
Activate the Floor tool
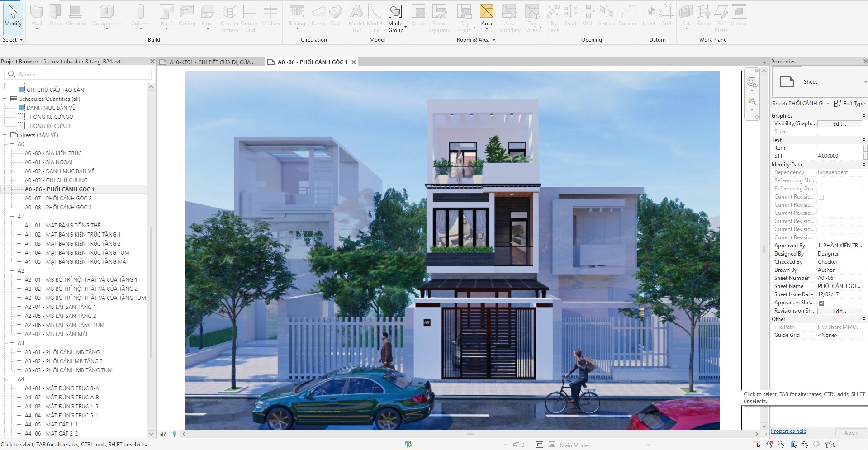tap(208, 17)
